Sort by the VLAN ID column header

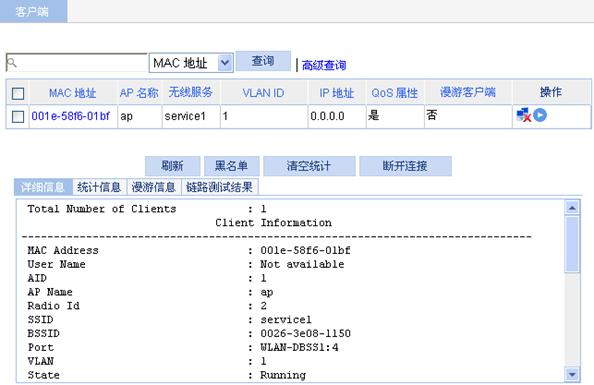tap(263, 93)
